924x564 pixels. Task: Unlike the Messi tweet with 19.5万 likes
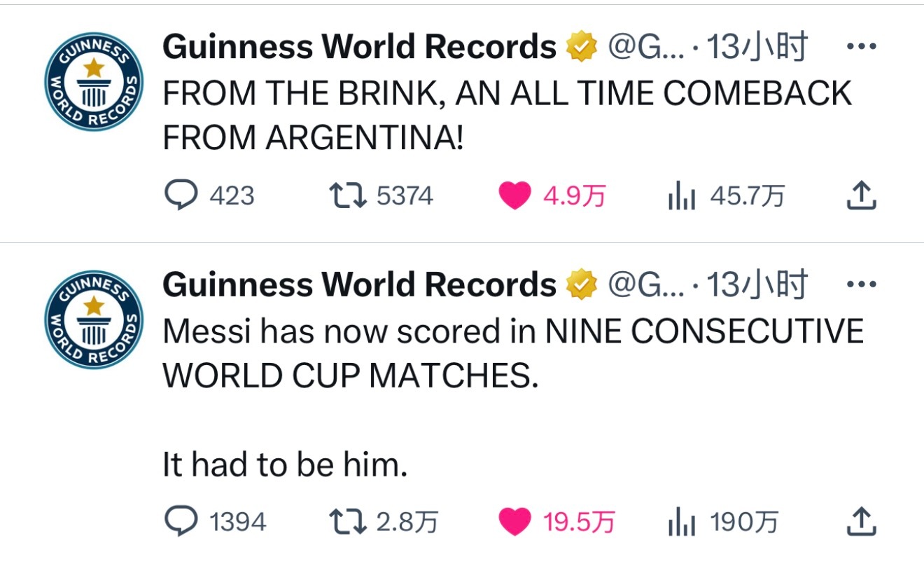pyautogui.click(x=557, y=521)
